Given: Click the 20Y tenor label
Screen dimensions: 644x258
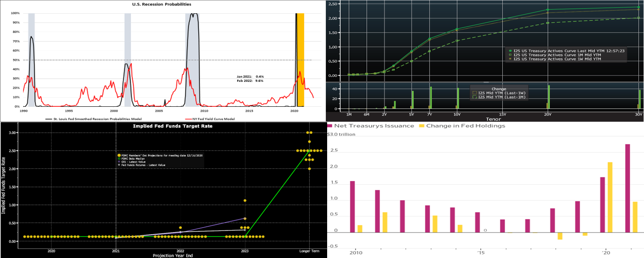Looking at the screenshot, I should point(548,114).
